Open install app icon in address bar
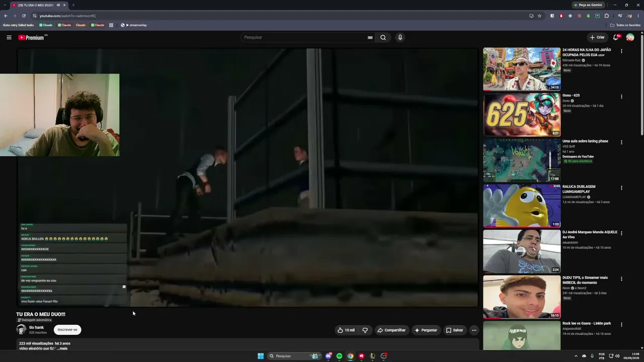 pos(531,16)
